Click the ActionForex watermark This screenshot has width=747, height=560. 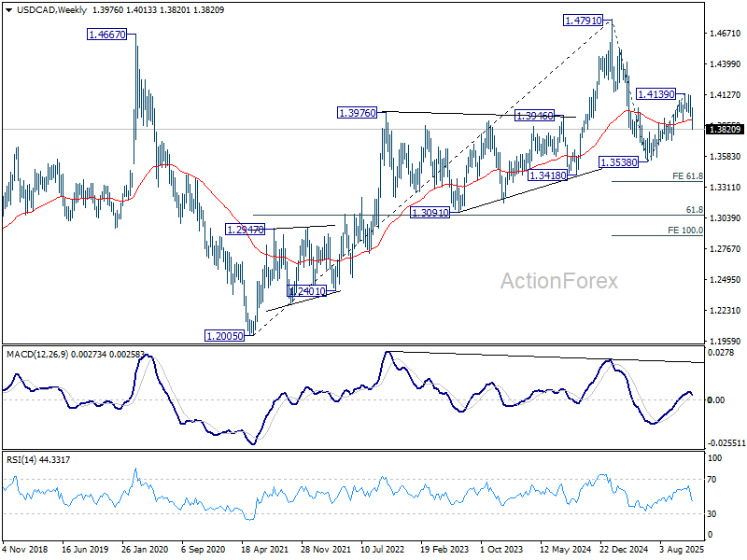[558, 281]
